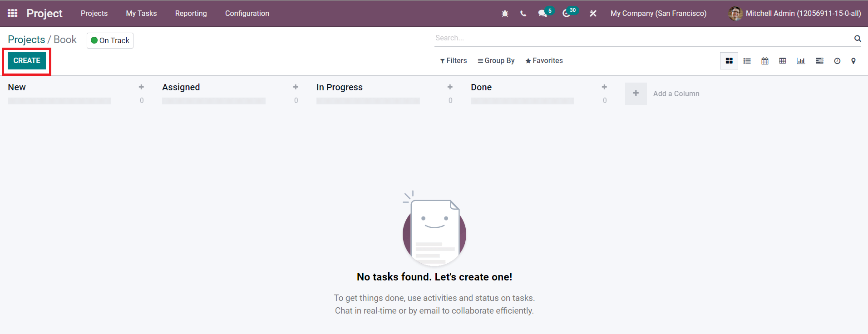Open the Projects menu
Image resolution: width=868 pixels, height=334 pixels.
pos(94,14)
